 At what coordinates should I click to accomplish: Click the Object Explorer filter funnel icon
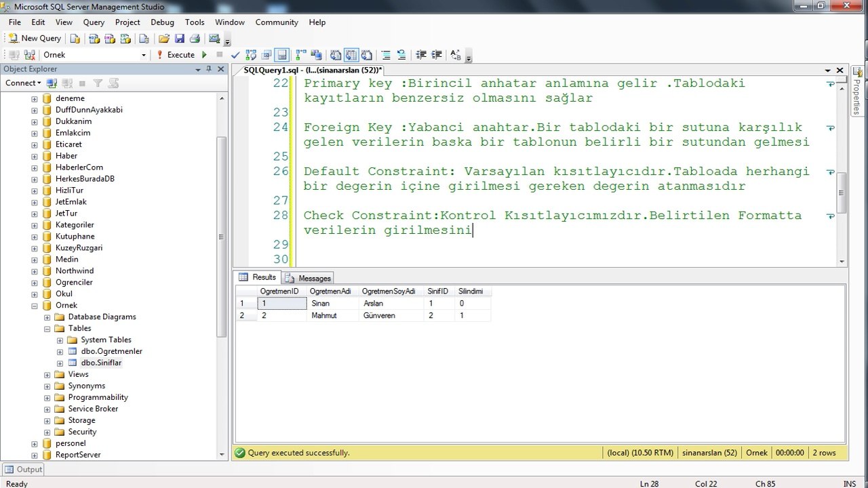pos(98,83)
